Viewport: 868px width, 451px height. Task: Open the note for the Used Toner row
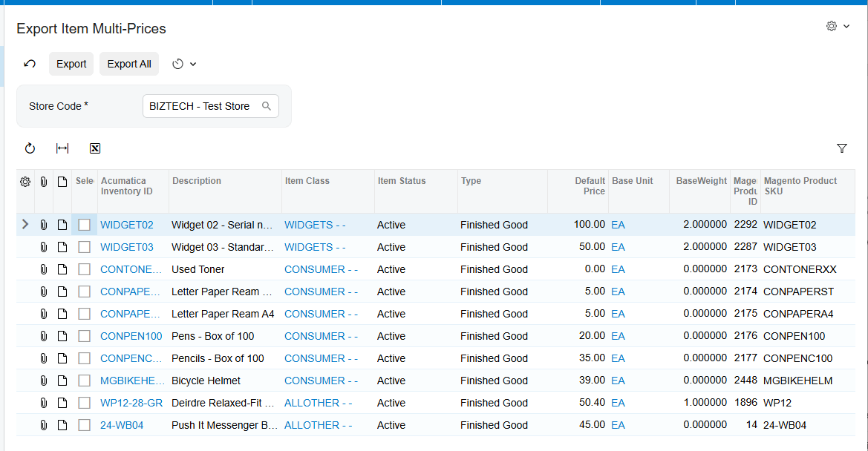[62, 269]
